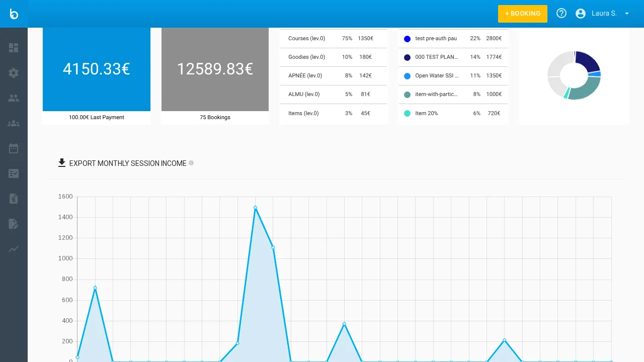Open the Statistics line-chart icon
This screenshot has width=644, height=362.
pyautogui.click(x=14, y=248)
